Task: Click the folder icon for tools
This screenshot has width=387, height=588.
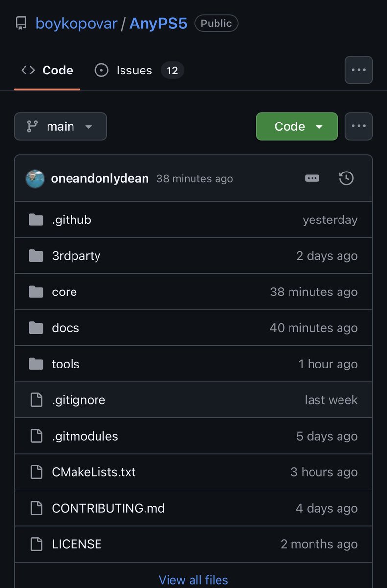Action: coord(36,364)
